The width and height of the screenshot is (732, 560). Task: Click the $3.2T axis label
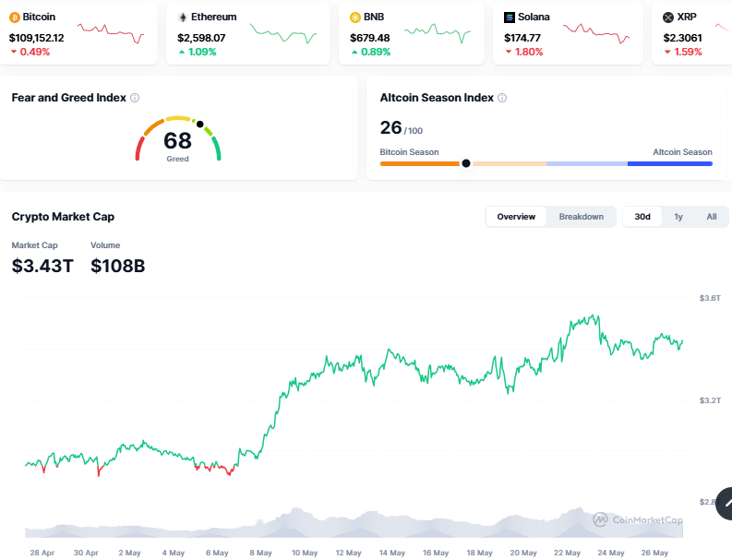(x=710, y=400)
